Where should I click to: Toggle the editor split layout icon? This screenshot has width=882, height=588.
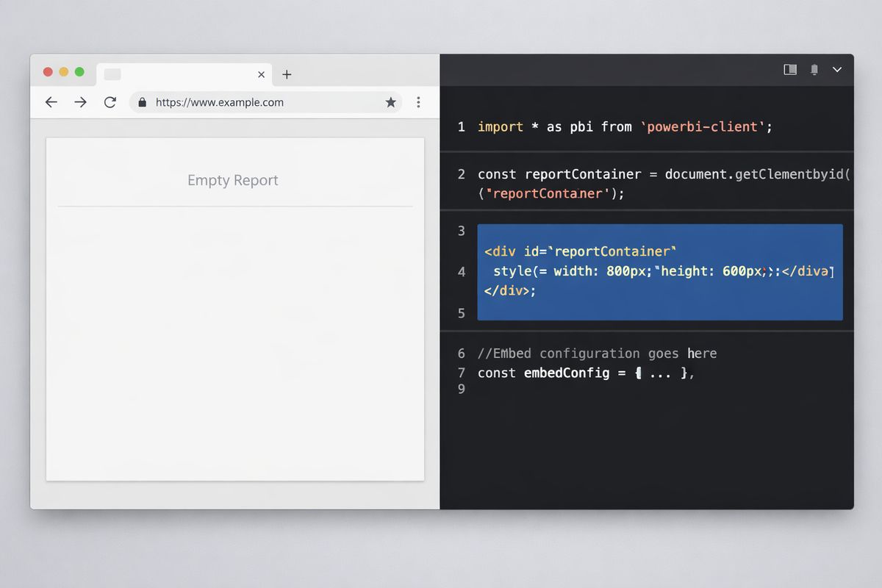[x=790, y=69]
